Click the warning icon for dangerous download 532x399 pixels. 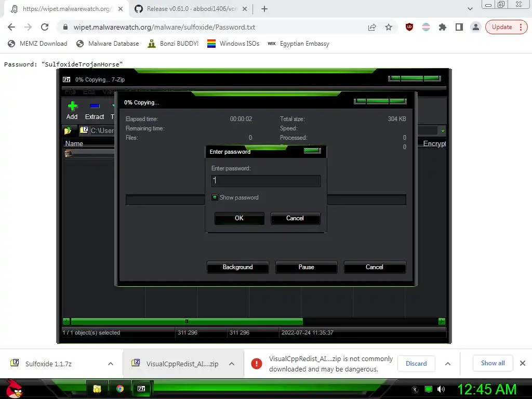(257, 364)
